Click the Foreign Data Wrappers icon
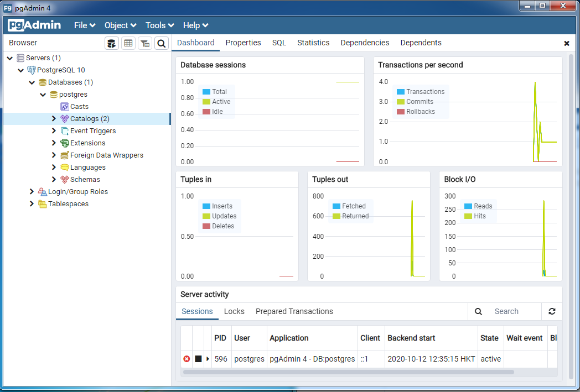Screen dimensions: 580x392 [65, 155]
